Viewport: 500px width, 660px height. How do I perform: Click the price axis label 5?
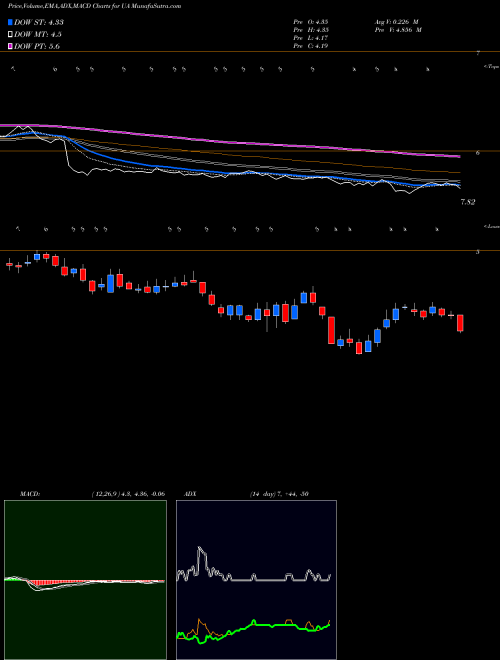click(x=478, y=252)
